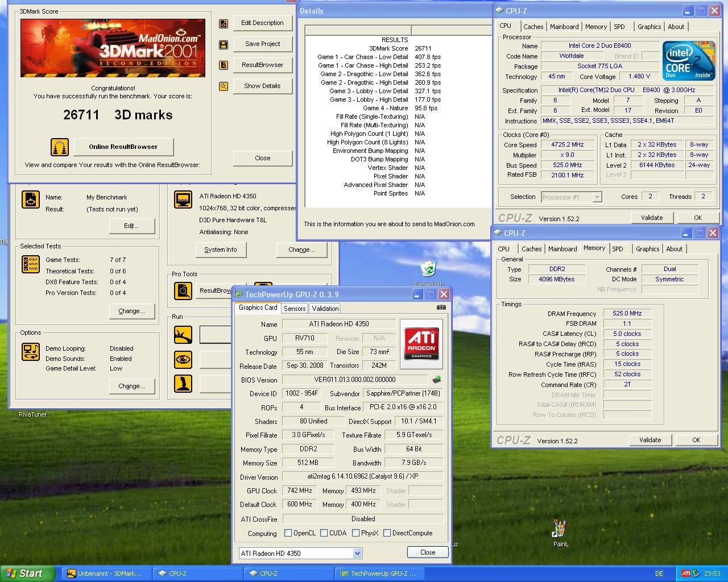Screen dimensions: 728x582
Task: Click the display settings monitor icon
Action: click(183, 199)
